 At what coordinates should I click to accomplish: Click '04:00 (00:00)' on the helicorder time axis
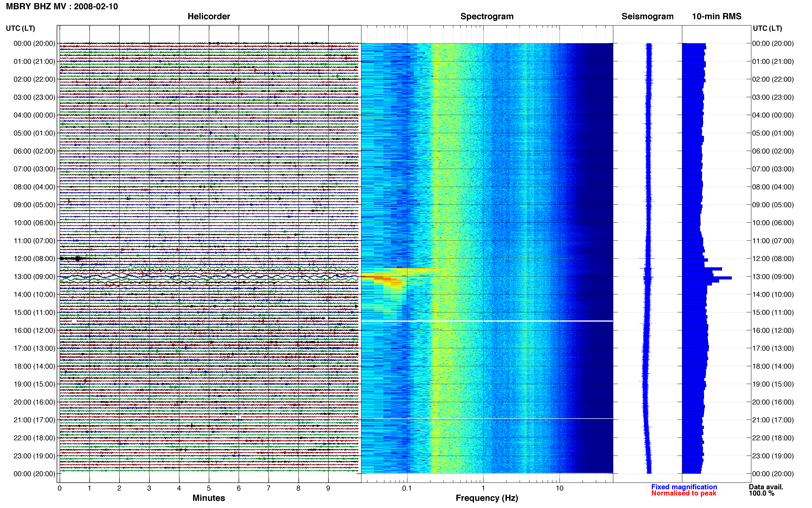tap(34, 115)
